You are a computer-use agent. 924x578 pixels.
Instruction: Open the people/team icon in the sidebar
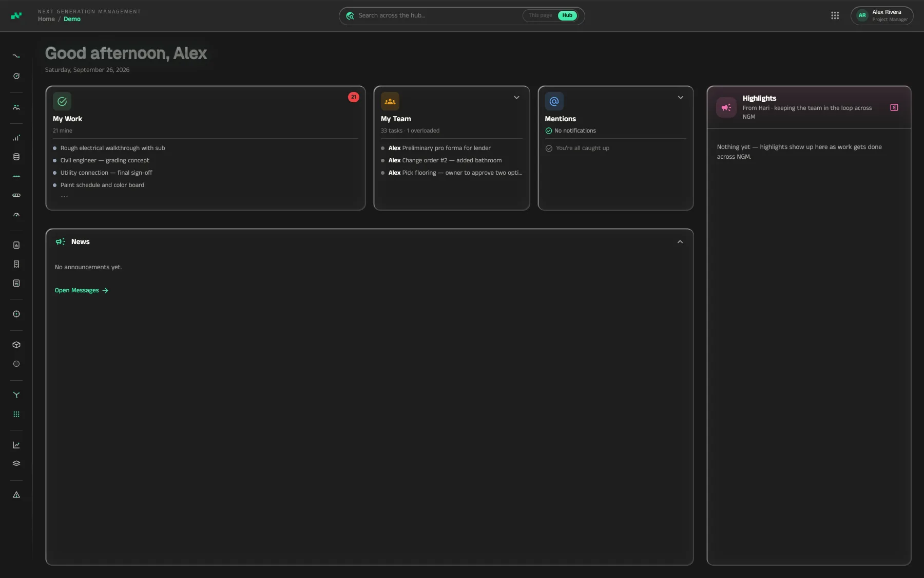pyautogui.click(x=16, y=107)
